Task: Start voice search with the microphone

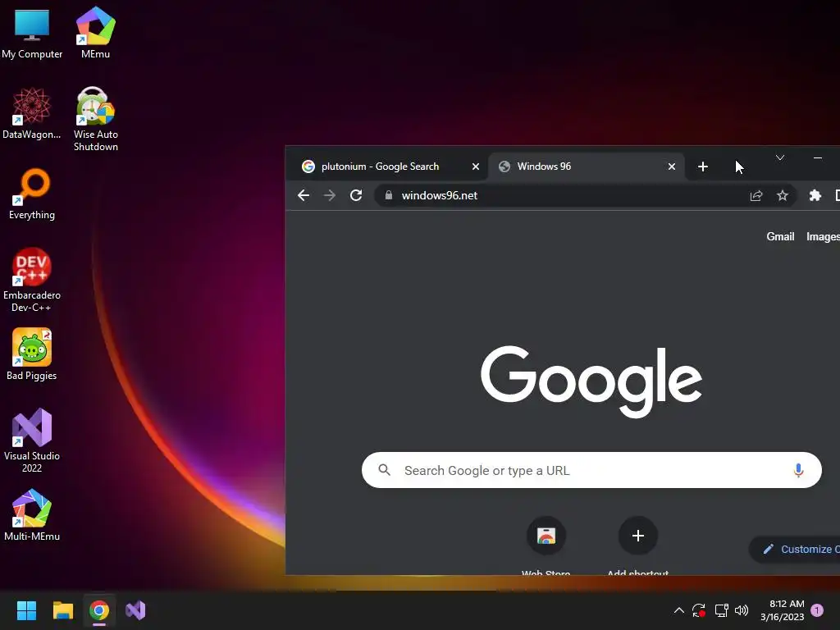Action: 798,470
